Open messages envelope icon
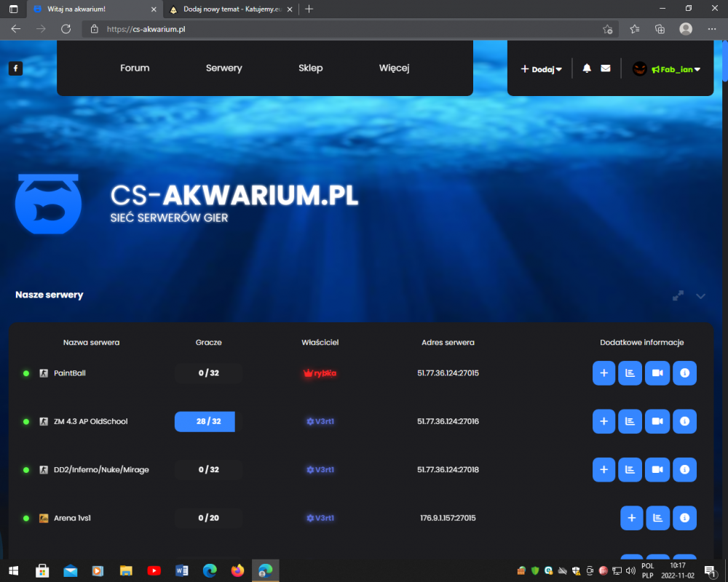The width and height of the screenshot is (728, 582). point(606,68)
